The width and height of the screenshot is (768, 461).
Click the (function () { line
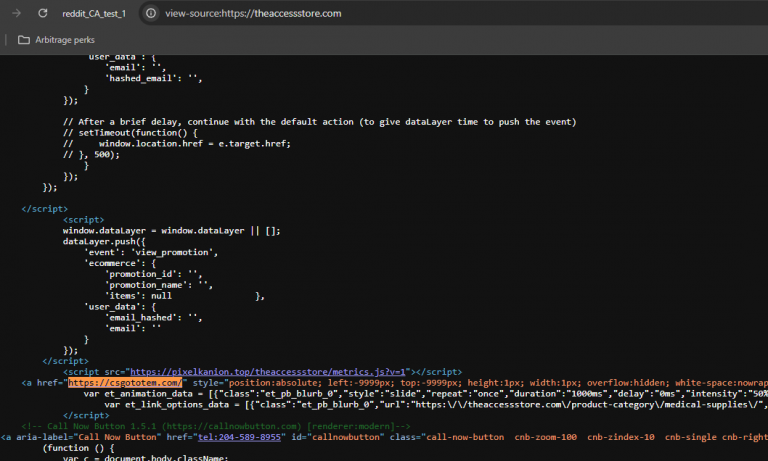[78, 448]
